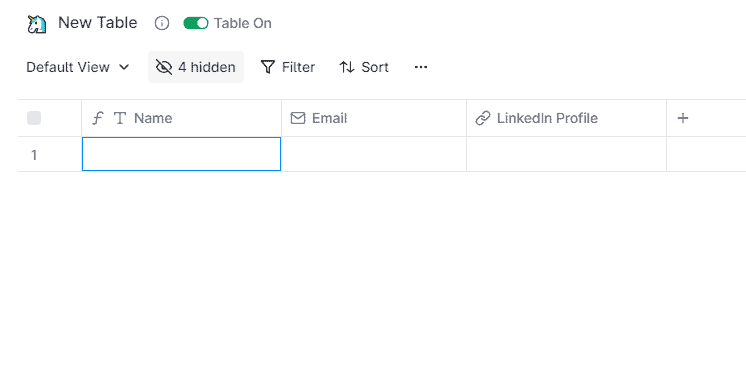Expand the Default View dropdown

point(78,67)
